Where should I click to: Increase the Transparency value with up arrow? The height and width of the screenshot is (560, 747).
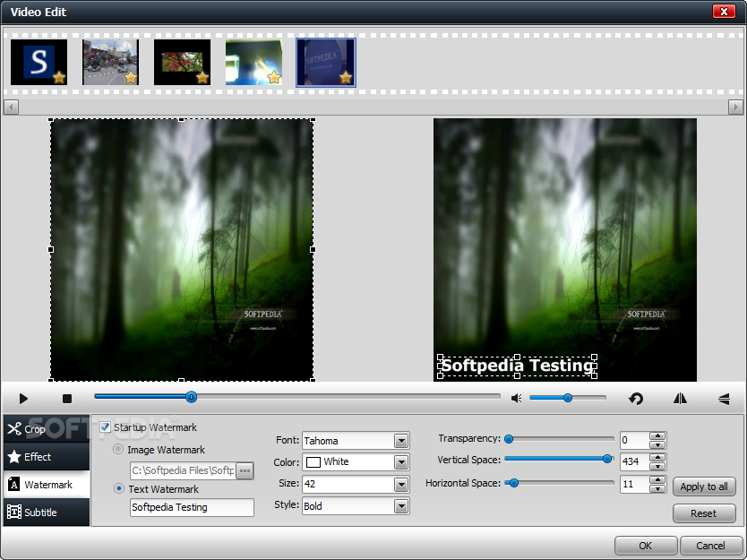[657, 436]
